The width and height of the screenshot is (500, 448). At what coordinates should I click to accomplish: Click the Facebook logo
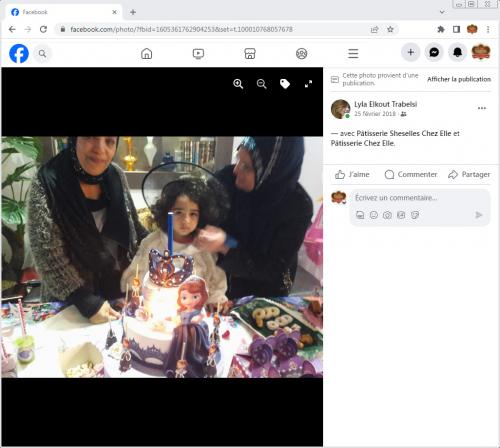point(19,53)
